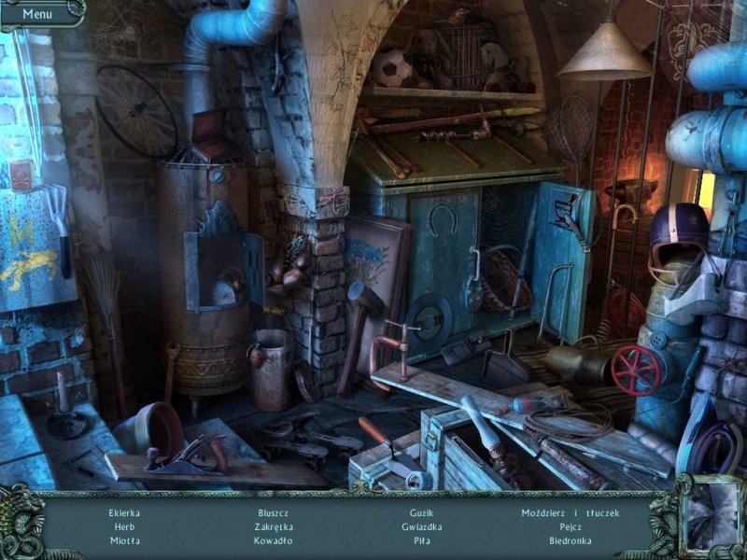The height and width of the screenshot is (560, 747).
Task: Select 'Bluszcz' in the item list
Action: (274, 512)
